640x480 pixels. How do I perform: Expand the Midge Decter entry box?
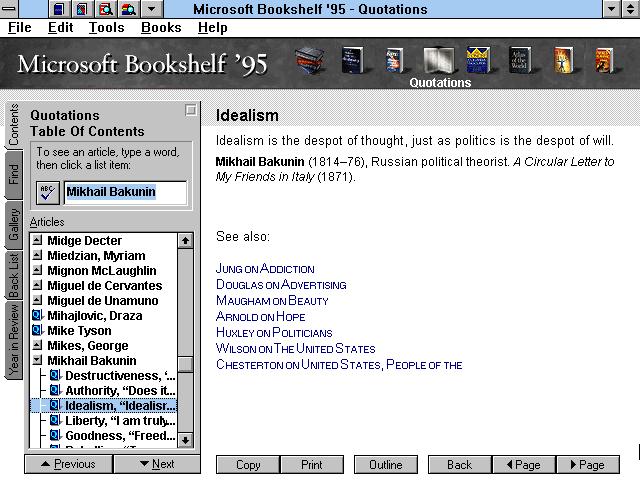click(37, 240)
